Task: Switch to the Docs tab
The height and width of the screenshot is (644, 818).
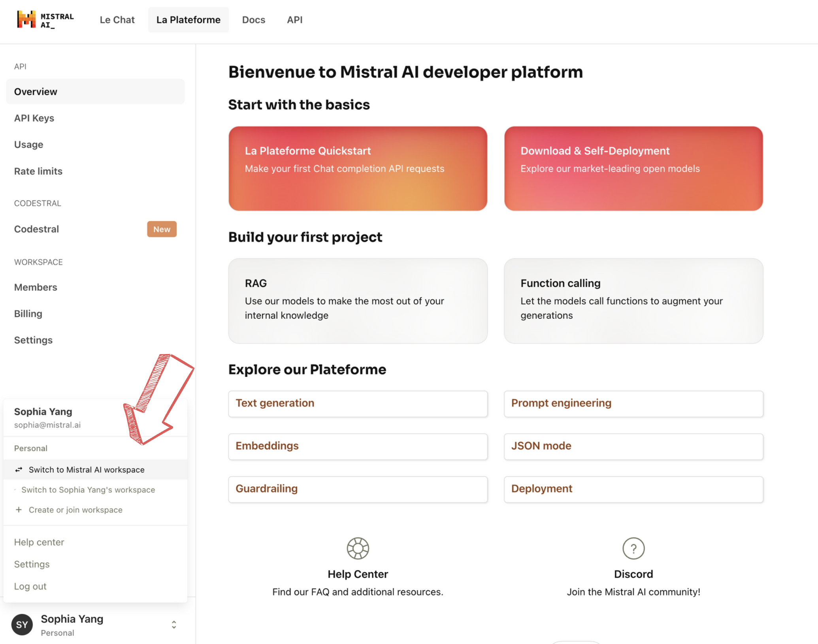Action: pos(253,20)
